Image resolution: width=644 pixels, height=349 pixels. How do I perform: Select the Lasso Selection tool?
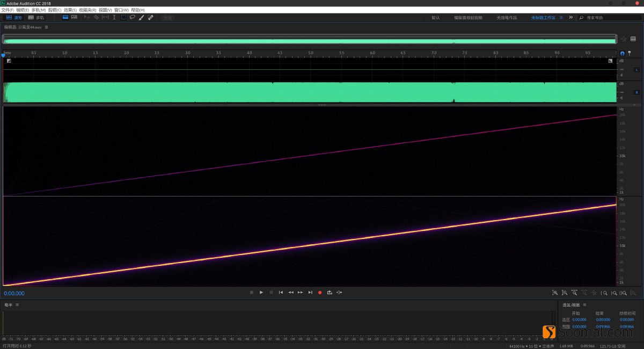pyautogui.click(x=133, y=17)
